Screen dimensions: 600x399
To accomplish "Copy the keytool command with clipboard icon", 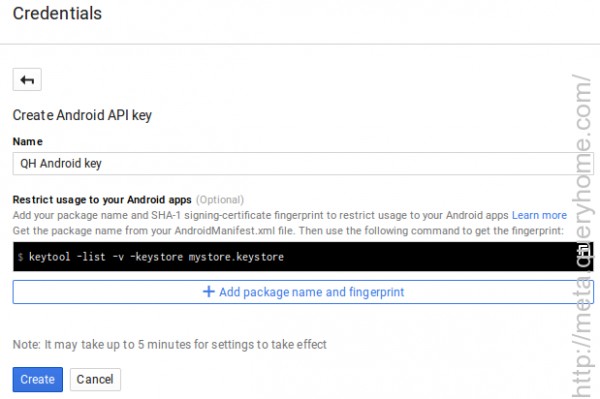I will [x=584, y=251].
